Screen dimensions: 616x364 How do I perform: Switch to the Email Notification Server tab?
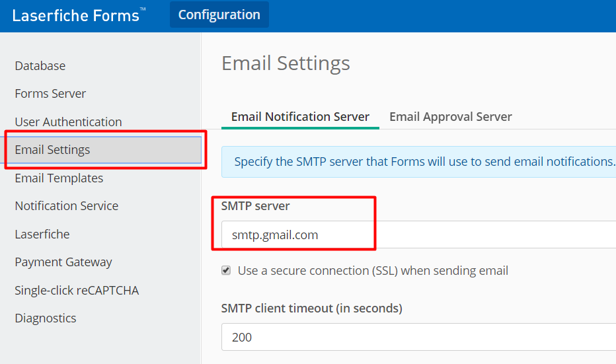pyautogui.click(x=300, y=117)
